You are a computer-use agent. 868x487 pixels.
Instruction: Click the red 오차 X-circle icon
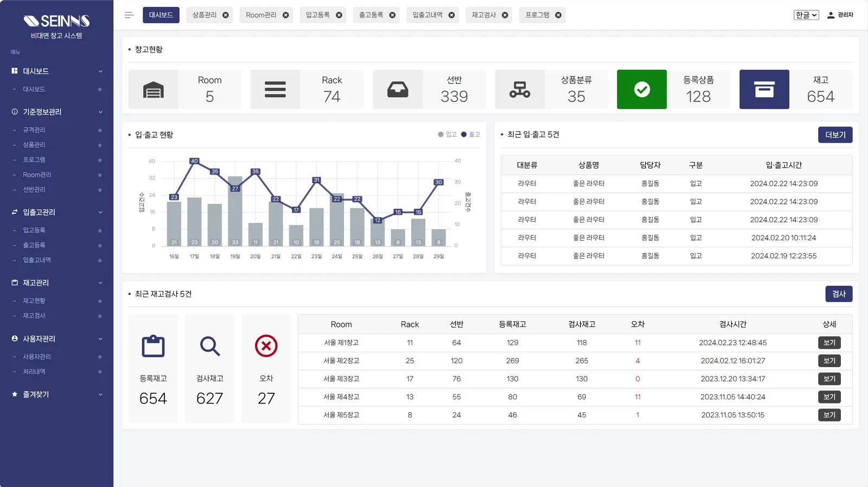pyautogui.click(x=266, y=346)
